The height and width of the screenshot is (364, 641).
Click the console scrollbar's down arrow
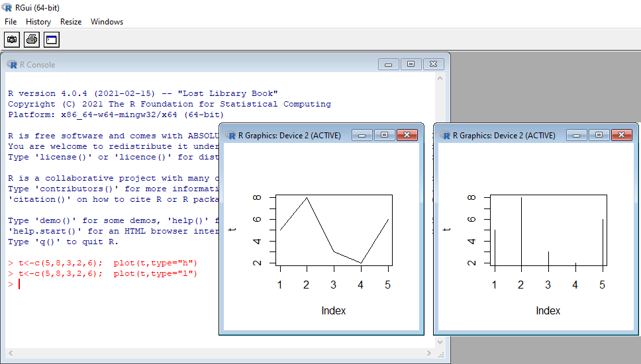click(x=441, y=343)
